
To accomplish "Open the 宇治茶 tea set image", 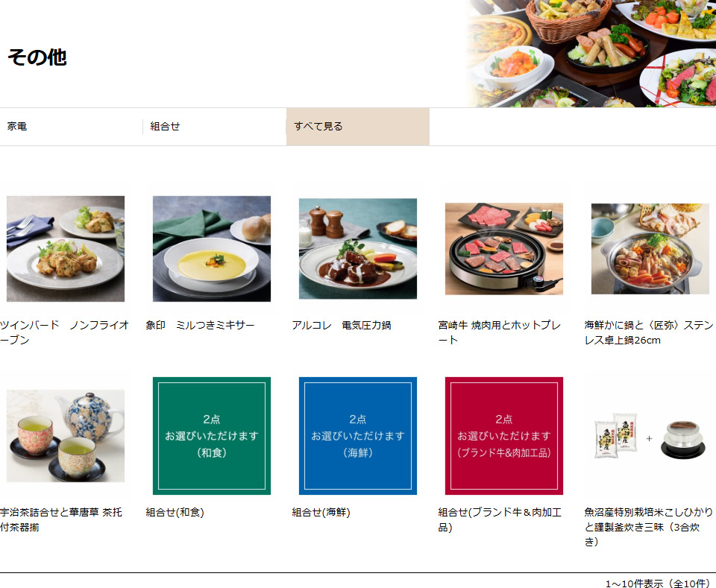I will click(x=66, y=436).
